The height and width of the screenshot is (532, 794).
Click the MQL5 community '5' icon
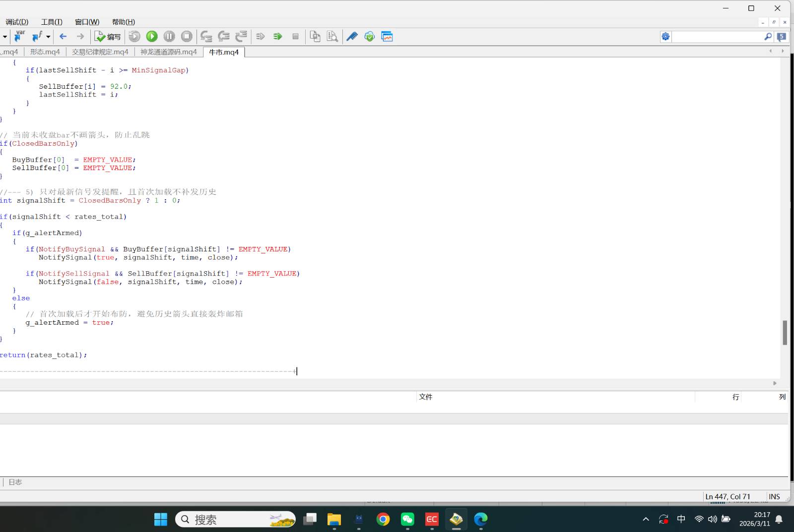click(782, 36)
